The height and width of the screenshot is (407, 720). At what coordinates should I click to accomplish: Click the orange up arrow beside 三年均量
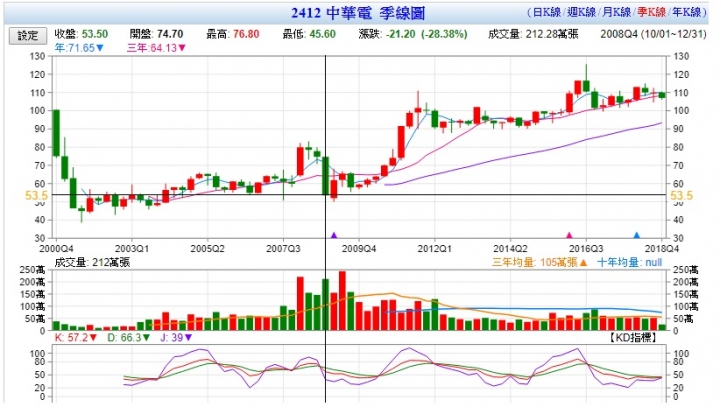(x=583, y=263)
